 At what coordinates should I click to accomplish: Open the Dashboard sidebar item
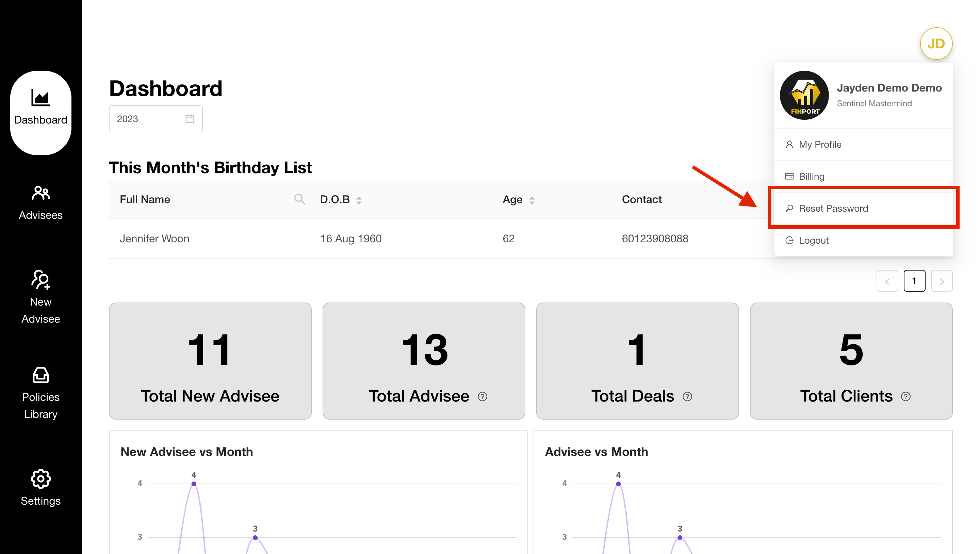pyautogui.click(x=41, y=113)
